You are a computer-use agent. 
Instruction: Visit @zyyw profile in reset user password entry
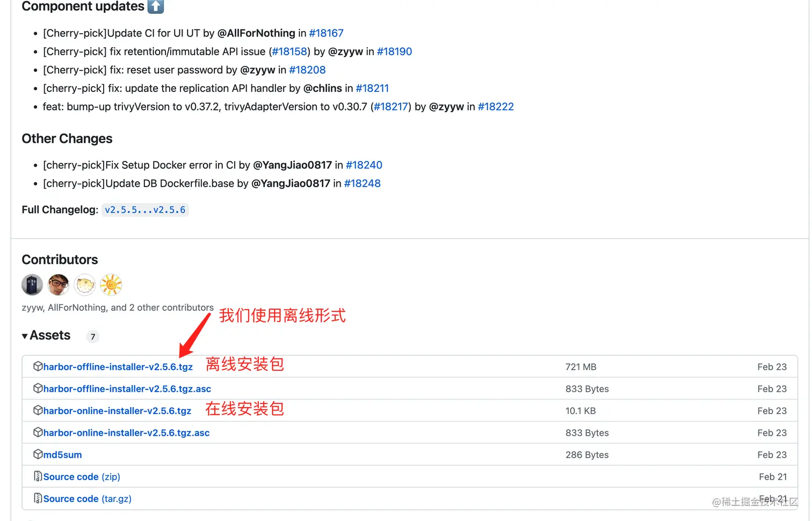tap(258, 70)
